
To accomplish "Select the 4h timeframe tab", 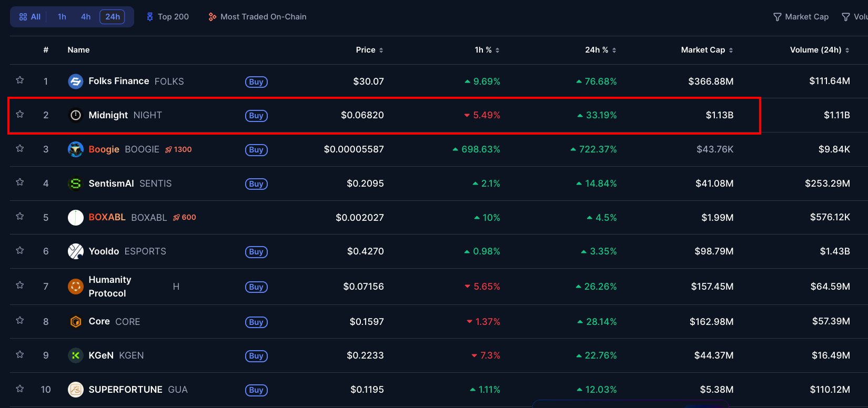I will (x=86, y=17).
